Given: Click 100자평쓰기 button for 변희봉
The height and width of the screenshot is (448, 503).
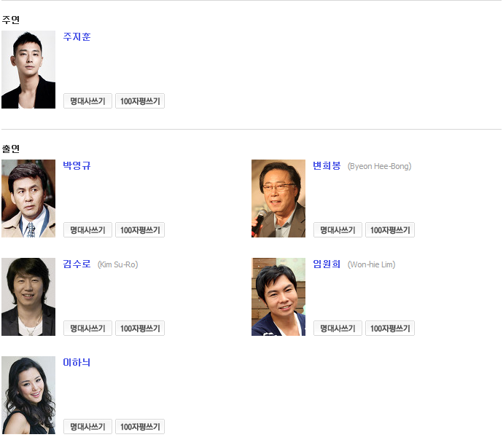Looking at the screenshot, I should point(390,230).
